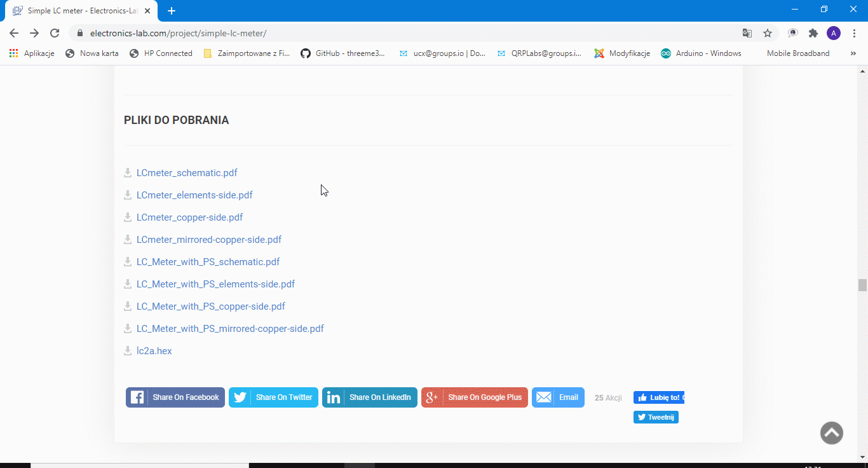Share On Facebook button
This screenshot has width=868, height=468.
(175, 397)
